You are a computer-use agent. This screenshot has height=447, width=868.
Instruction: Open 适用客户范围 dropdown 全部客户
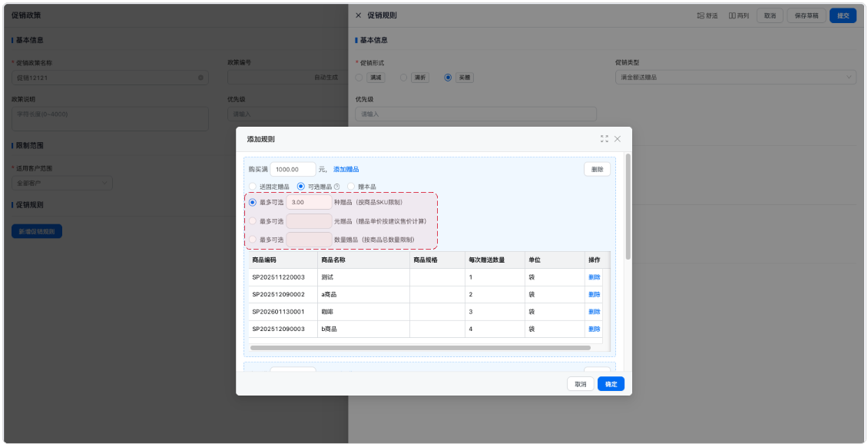(x=62, y=183)
